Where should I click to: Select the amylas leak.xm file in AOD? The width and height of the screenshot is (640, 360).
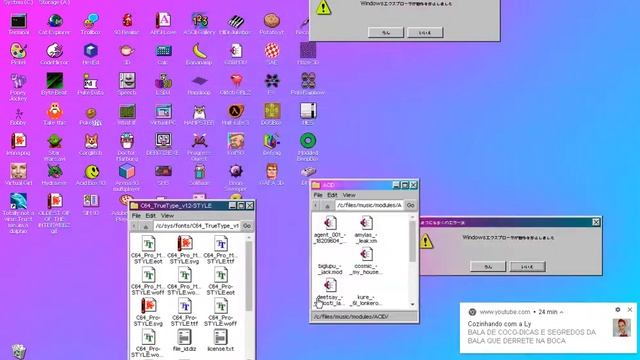366,230
